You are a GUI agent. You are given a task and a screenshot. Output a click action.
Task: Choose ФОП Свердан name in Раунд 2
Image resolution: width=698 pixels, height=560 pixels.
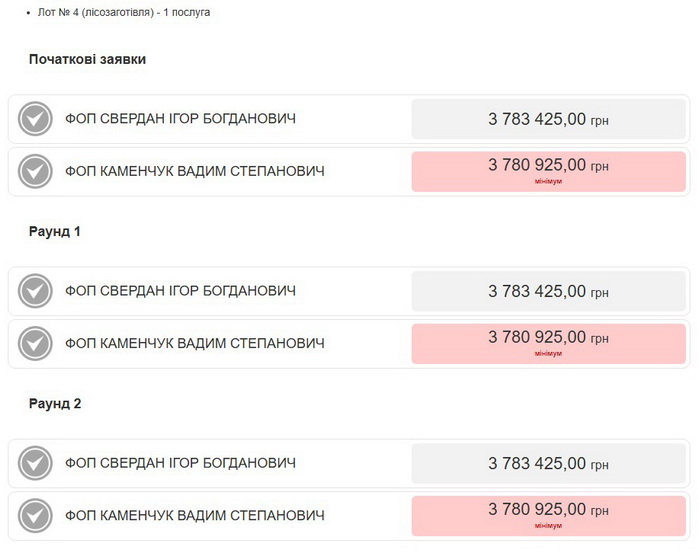tap(180, 463)
